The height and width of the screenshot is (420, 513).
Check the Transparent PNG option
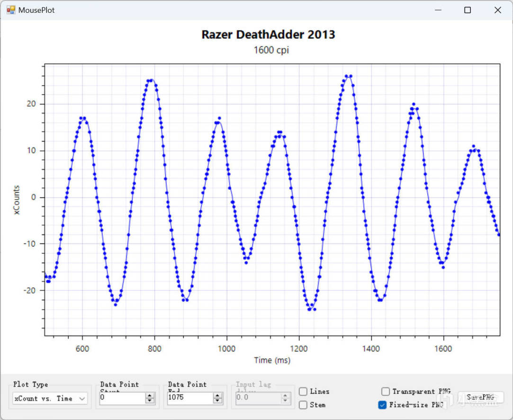[386, 392]
